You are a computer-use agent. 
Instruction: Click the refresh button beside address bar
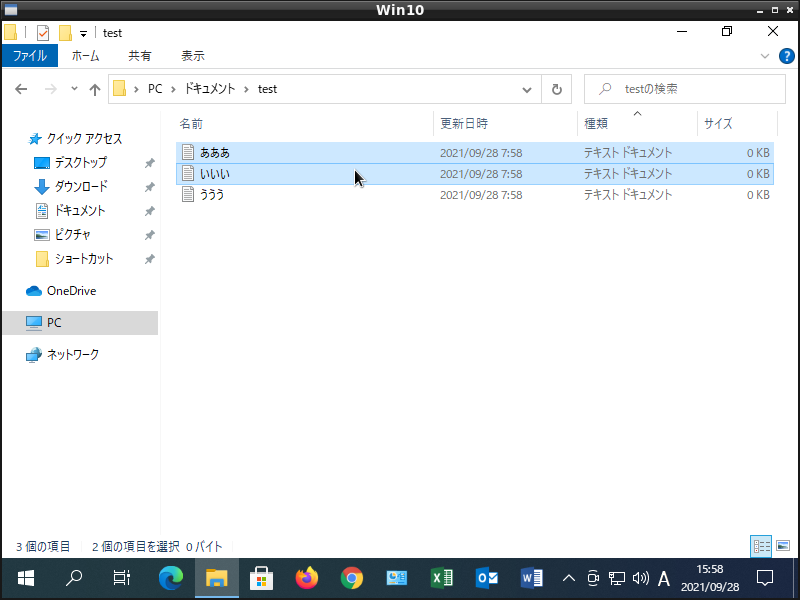[x=557, y=89]
